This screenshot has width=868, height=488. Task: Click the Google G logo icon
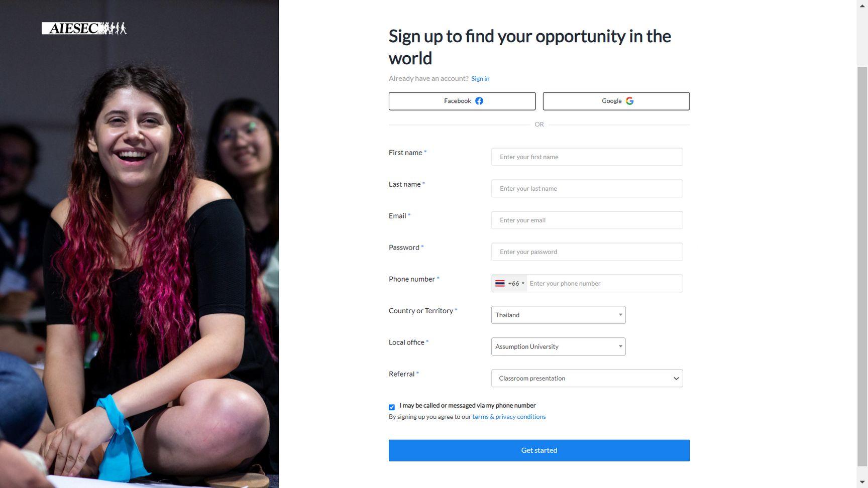click(x=629, y=101)
